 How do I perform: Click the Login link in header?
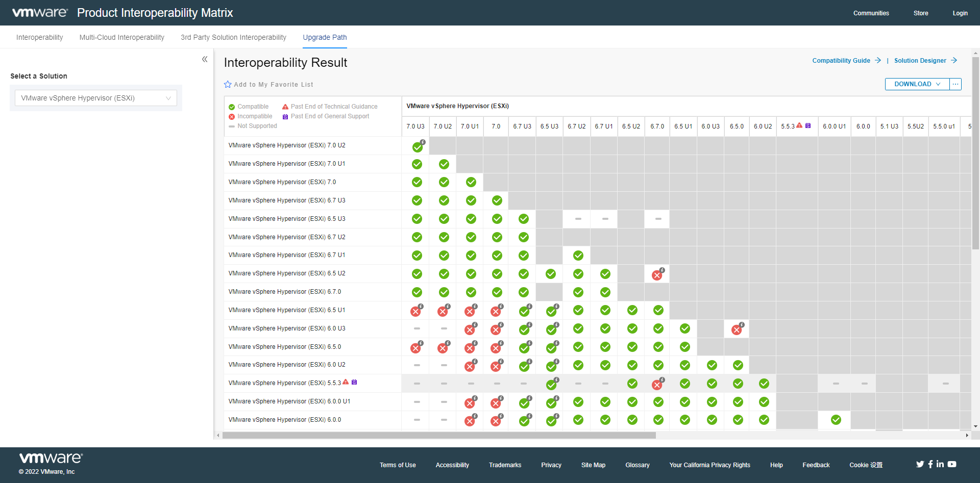point(960,13)
